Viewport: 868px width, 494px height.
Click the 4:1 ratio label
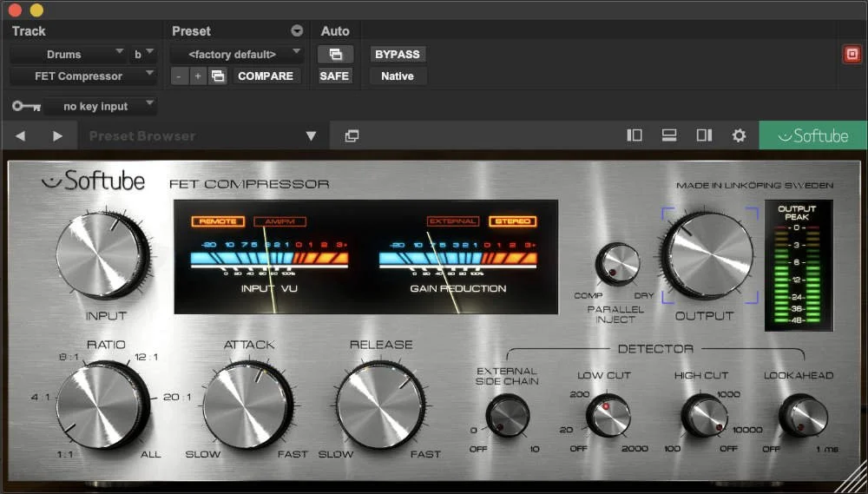pos(41,397)
